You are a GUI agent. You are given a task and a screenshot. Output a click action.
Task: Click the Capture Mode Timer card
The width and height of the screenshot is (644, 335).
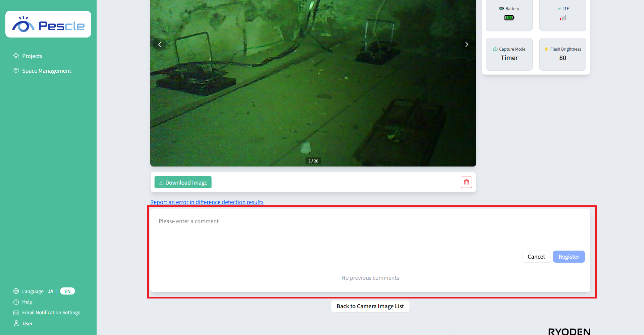point(509,54)
